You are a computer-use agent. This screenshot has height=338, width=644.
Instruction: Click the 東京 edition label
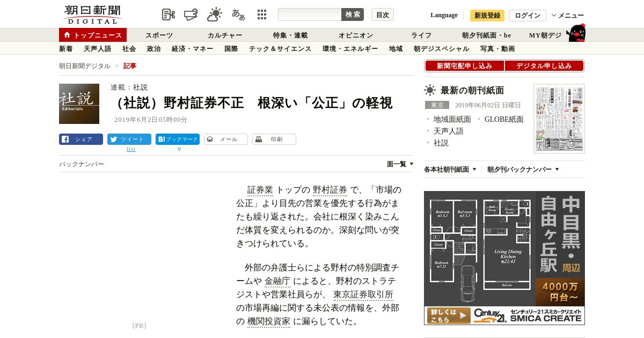(437, 105)
